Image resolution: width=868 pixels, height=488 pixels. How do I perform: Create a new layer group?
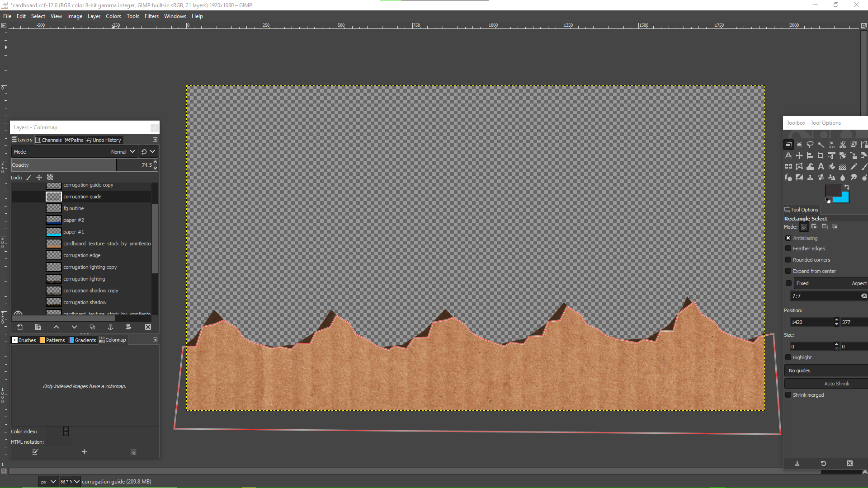coord(38,327)
